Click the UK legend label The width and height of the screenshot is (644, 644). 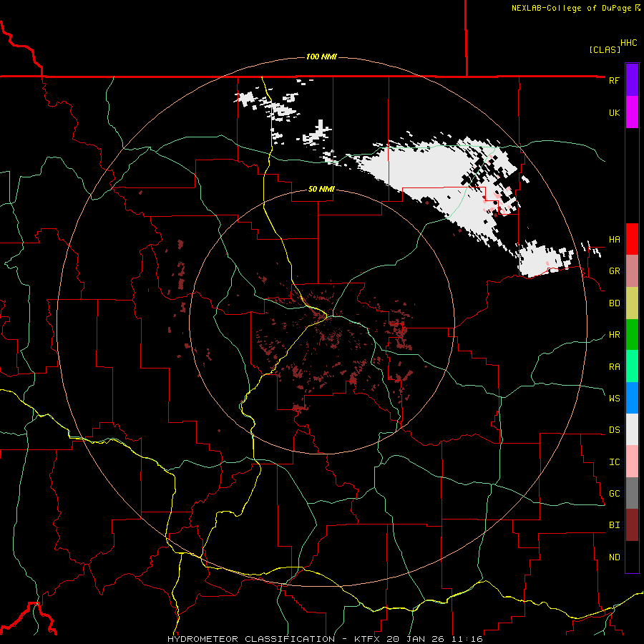coord(614,113)
